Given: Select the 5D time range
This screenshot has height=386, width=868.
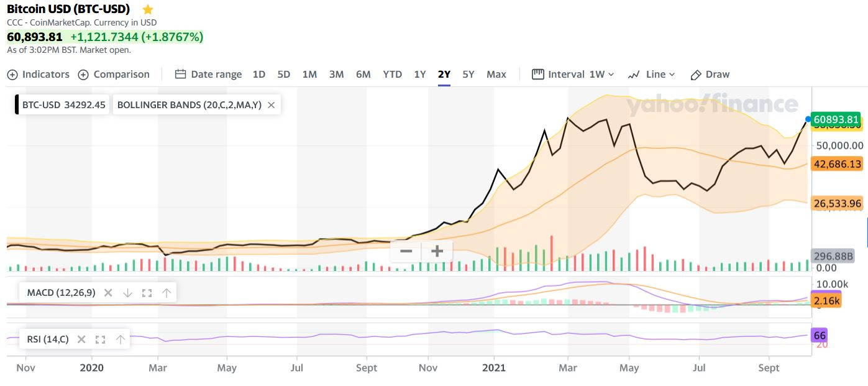Looking at the screenshot, I should pos(284,74).
